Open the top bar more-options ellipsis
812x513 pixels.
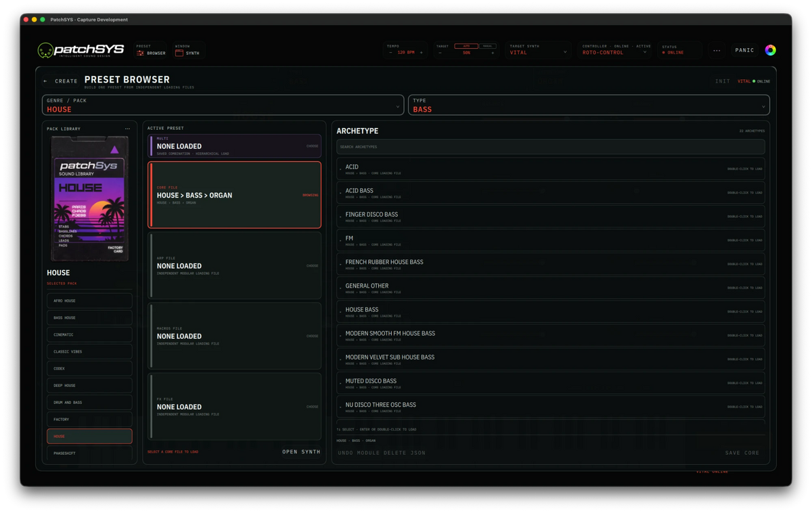pyautogui.click(x=717, y=50)
